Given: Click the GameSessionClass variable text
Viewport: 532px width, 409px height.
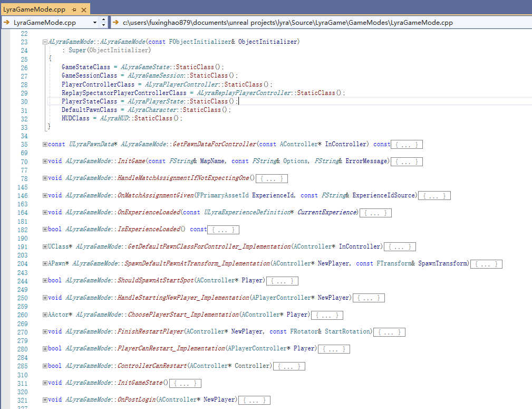Looking at the screenshot, I should pyautogui.click(x=89, y=75).
